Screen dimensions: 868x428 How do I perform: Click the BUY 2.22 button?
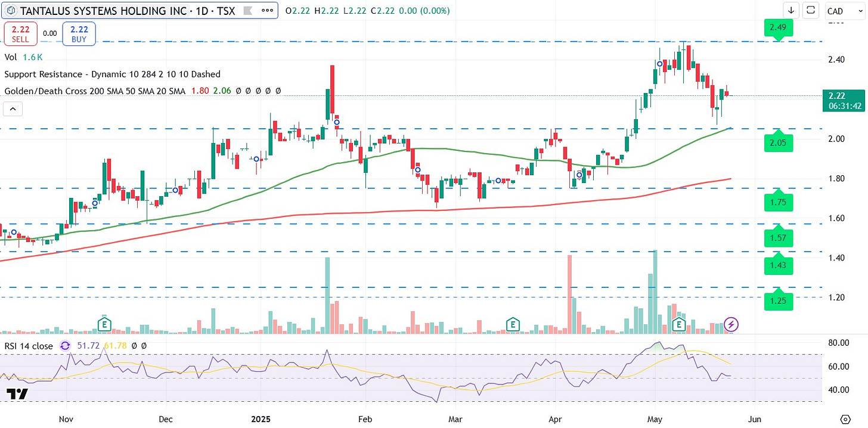(x=79, y=33)
